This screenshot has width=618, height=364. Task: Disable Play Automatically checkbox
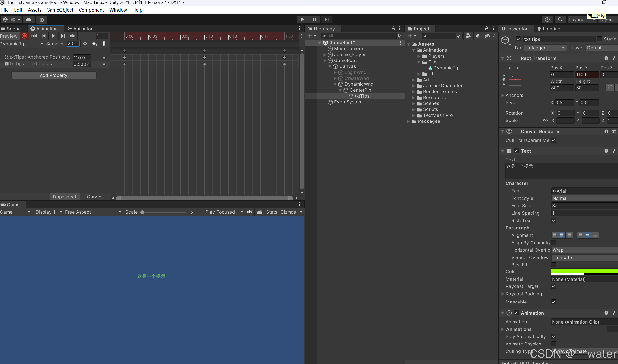[554, 336]
